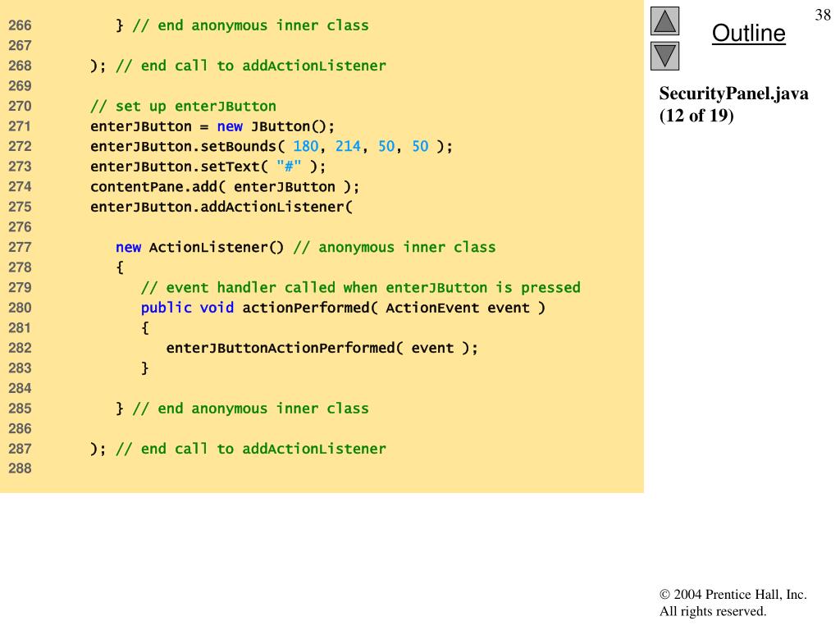Click the "public void actionPerformed" line
The height and width of the screenshot is (630, 840).
click(x=343, y=308)
